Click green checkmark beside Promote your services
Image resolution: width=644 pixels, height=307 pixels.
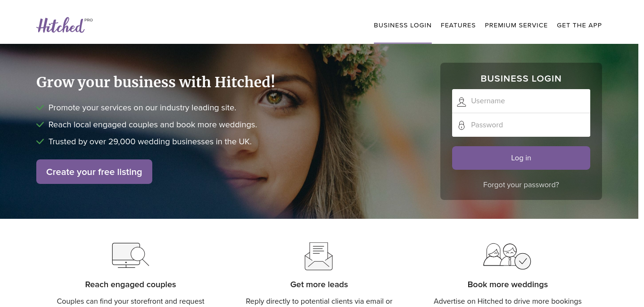click(x=40, y=108)
